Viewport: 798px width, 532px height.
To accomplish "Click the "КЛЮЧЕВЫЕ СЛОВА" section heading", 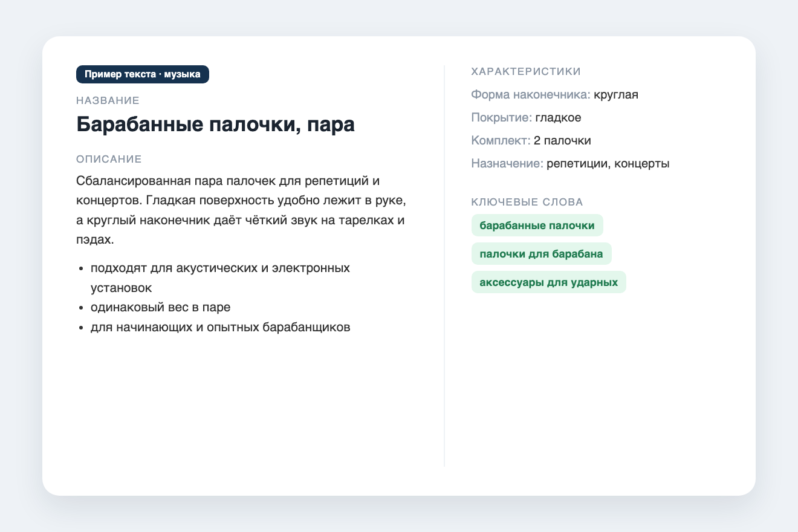I will pos(527,202).
